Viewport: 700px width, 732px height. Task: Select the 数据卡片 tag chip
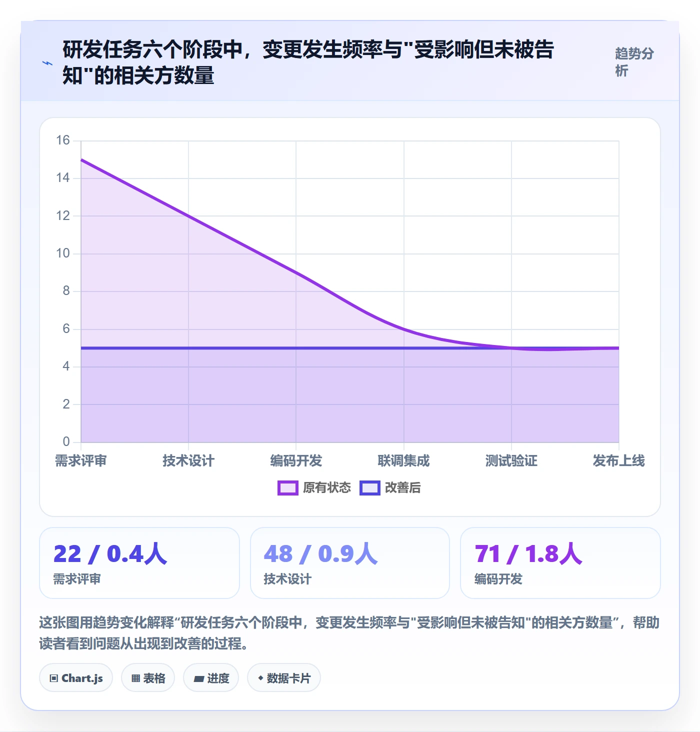click(x=284, y=678)
